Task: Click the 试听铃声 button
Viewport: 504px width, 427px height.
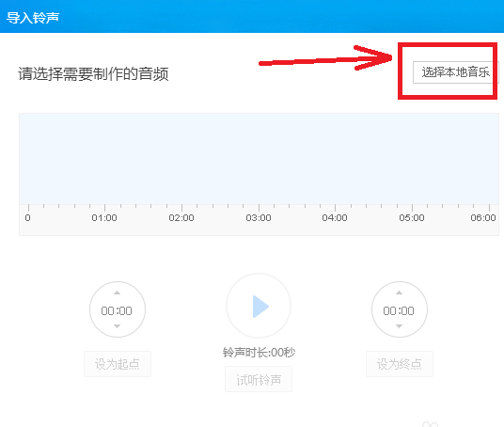Action: [259, 379]
